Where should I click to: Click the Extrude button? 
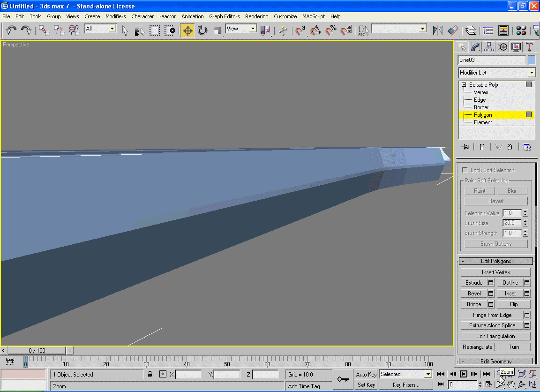pyautogui.click(x=474, y=283)
